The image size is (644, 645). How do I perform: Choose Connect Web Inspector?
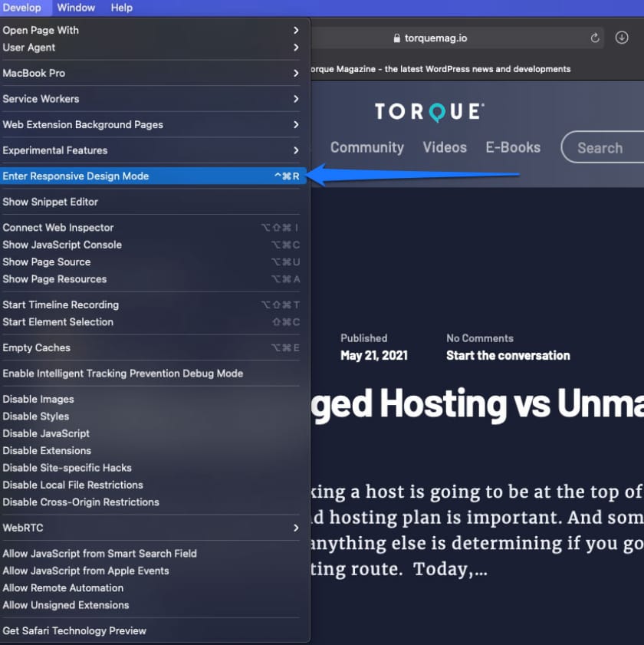coord(150,228)
